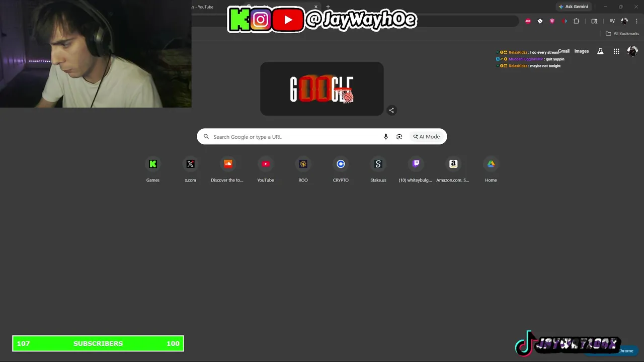Open Search Labs flask icon
This screenshot has height=362, width=644.
600,51
